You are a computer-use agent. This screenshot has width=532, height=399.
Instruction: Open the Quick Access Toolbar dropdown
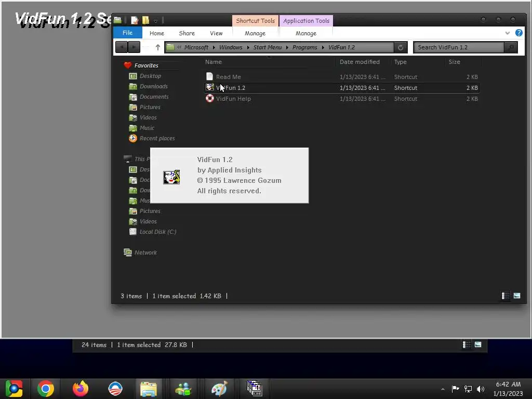pyautogui.click(x=155, y=21)
